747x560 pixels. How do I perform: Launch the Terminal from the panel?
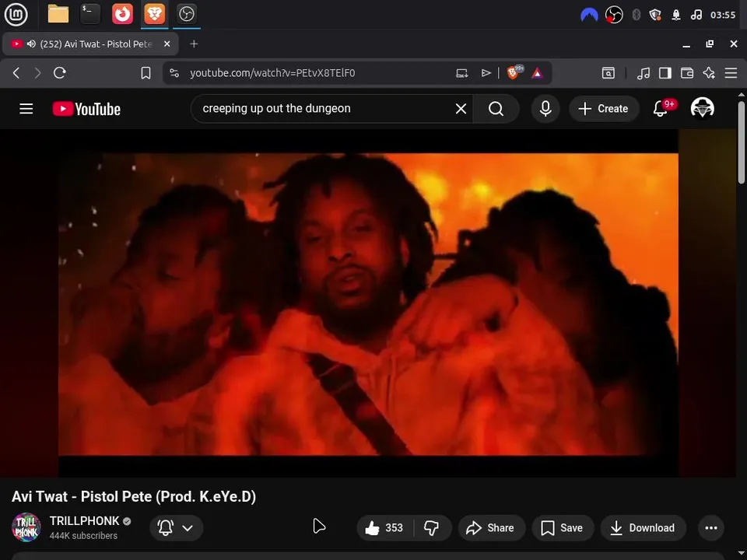90,14
